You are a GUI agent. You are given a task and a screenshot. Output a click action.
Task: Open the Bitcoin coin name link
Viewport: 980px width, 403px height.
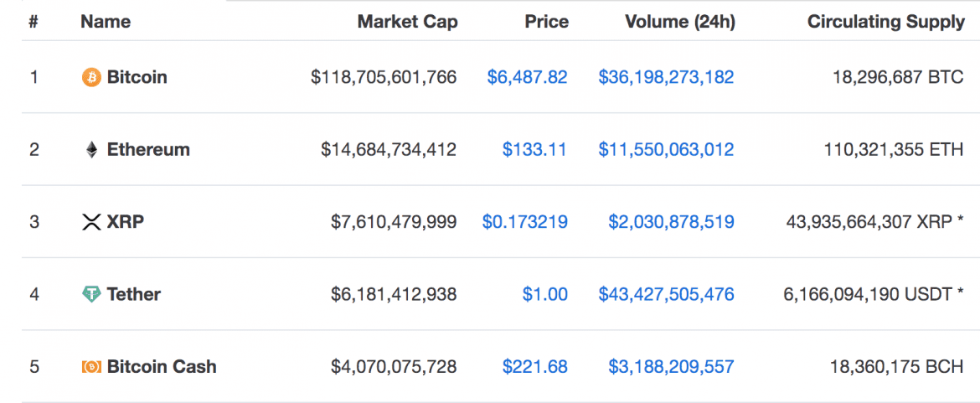[137, 77]
